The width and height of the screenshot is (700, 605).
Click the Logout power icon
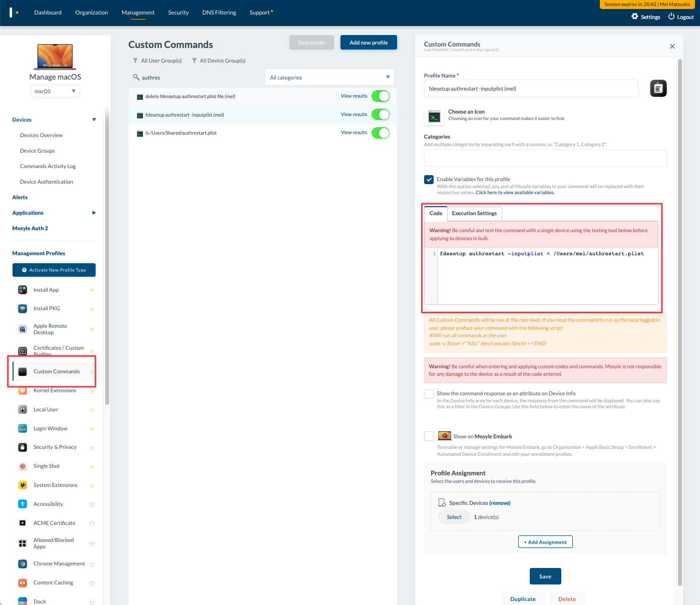671,17
